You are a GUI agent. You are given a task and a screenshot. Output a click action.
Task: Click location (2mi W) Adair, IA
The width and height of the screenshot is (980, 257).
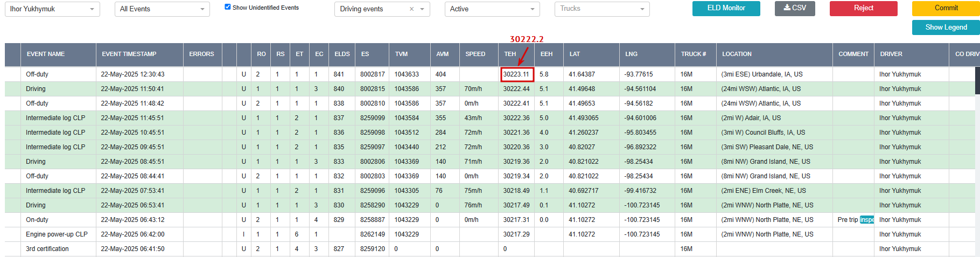coord(751,118)
